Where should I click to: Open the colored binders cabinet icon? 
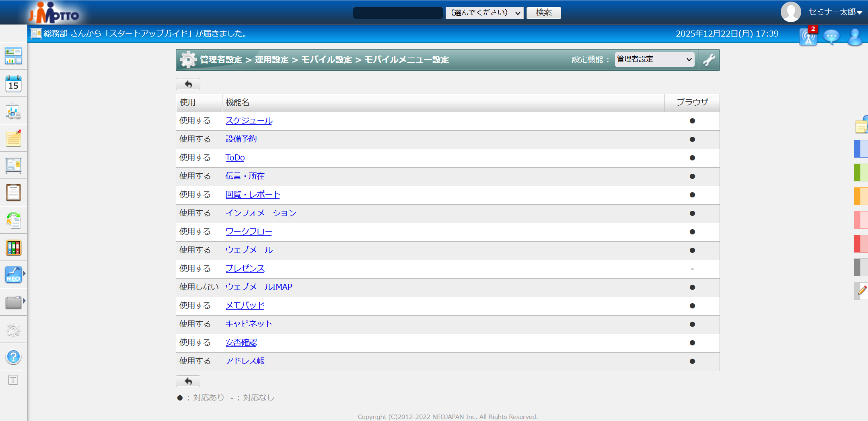pyautogui.click(x=13, y=248)
